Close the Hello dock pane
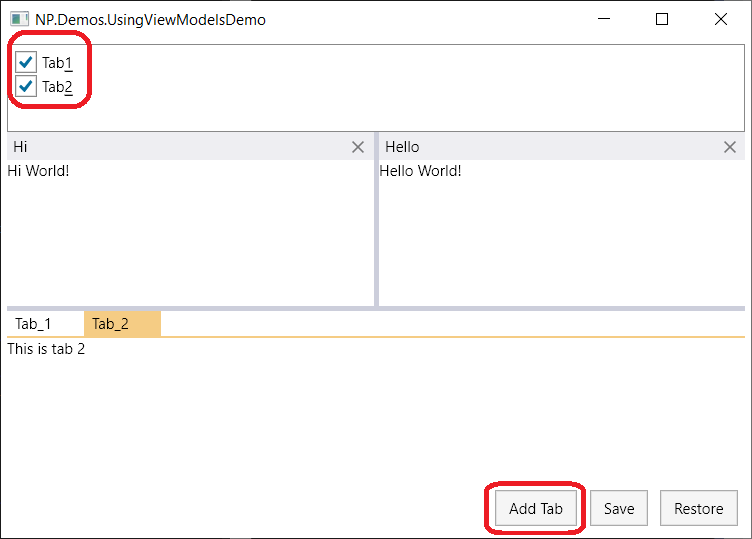752x539 pixels. pos(730,147)
